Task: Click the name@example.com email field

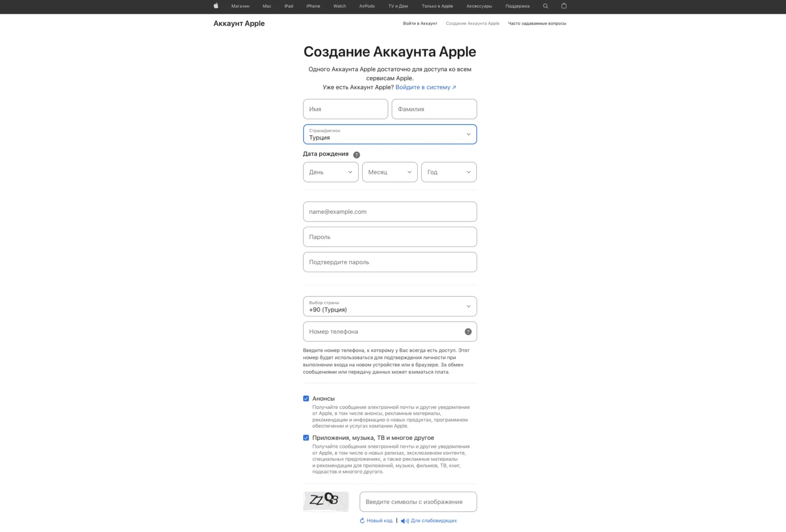Action: pos(390,212)
